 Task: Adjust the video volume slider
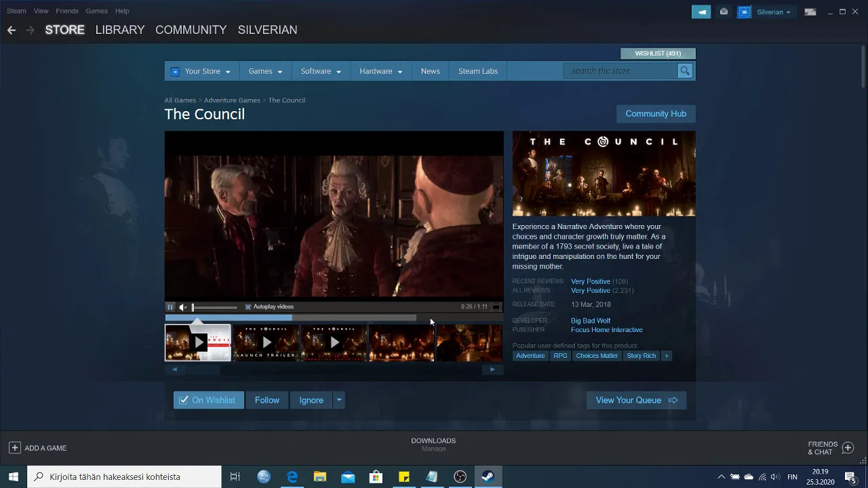point(214,307)
